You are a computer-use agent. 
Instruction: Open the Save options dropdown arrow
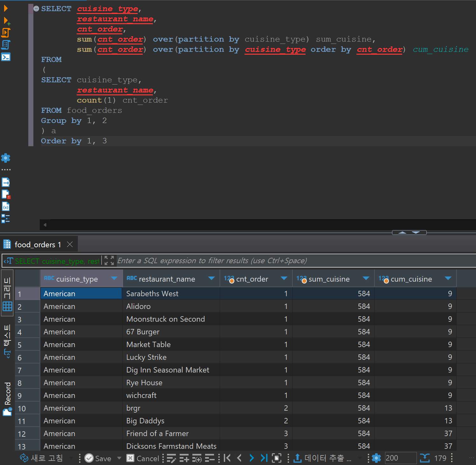click(119, 458)
